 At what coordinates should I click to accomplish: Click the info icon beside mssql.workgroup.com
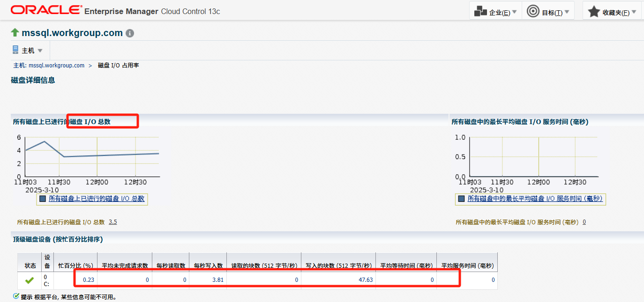pyautogui.click(x=130, y=33)
